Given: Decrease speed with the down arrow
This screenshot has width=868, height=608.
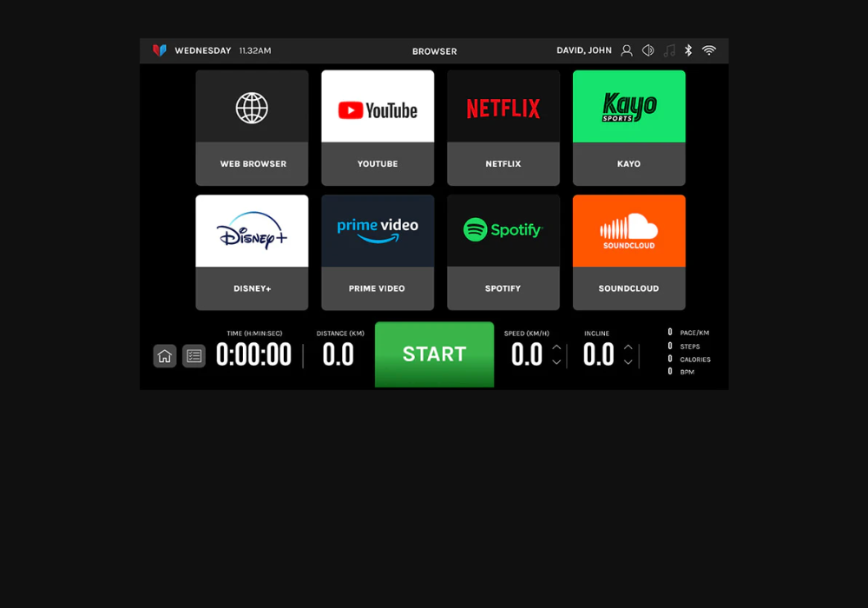Looking at the screenshot, I should point(556,362).
